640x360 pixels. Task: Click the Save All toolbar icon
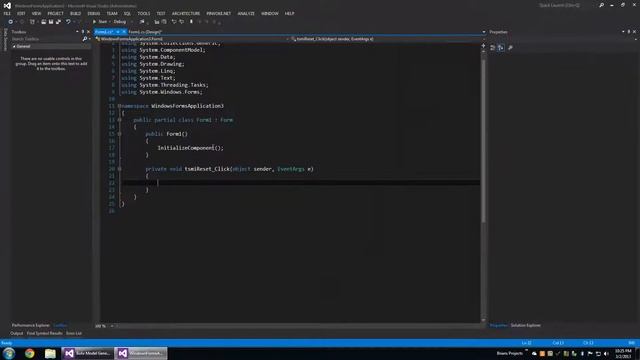tap(58, 22)
